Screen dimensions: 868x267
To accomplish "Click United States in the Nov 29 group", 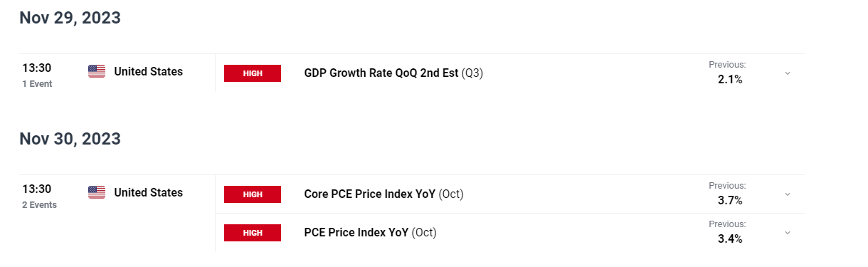I will pyautogui.click(x=148, y=71).
